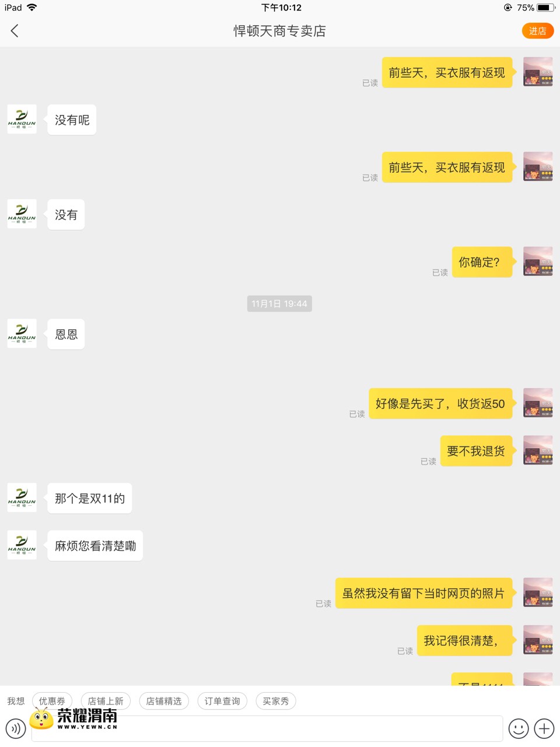Choose the 店铺精选 shortcut

(x=164, y=701)
